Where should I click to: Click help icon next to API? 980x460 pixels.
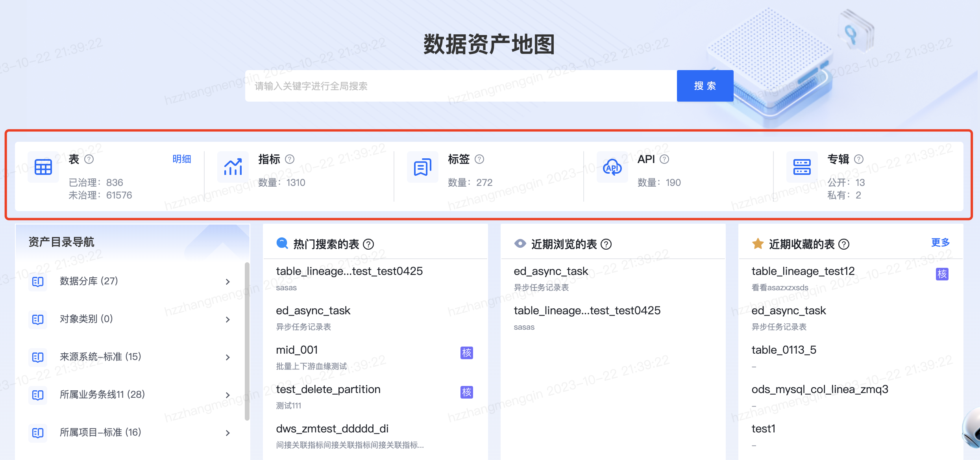click(664, 159)
